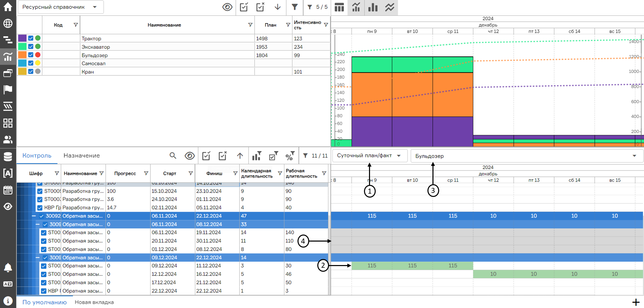Click the down arrow in resource toolbar
This screenshot has height=308, width=644.
pos(277,7)
